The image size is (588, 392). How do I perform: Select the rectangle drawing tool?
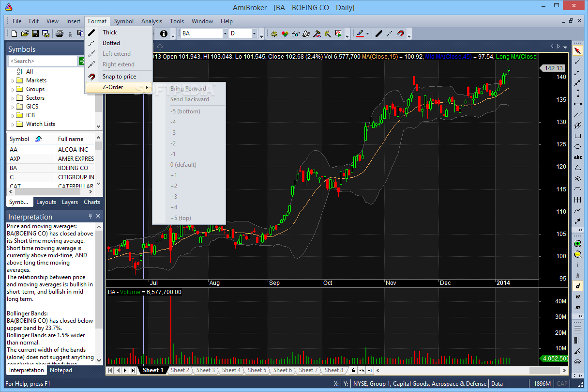point(577,136)
